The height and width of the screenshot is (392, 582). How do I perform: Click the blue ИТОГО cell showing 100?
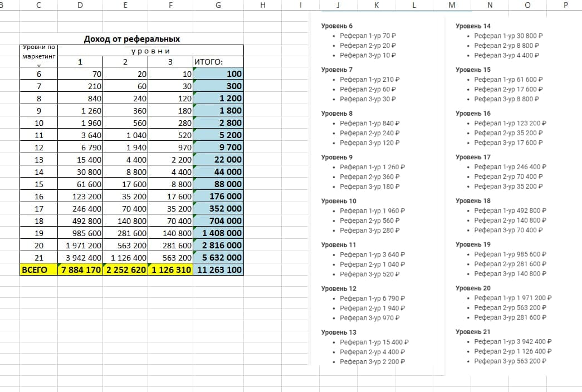coord(218,74)
